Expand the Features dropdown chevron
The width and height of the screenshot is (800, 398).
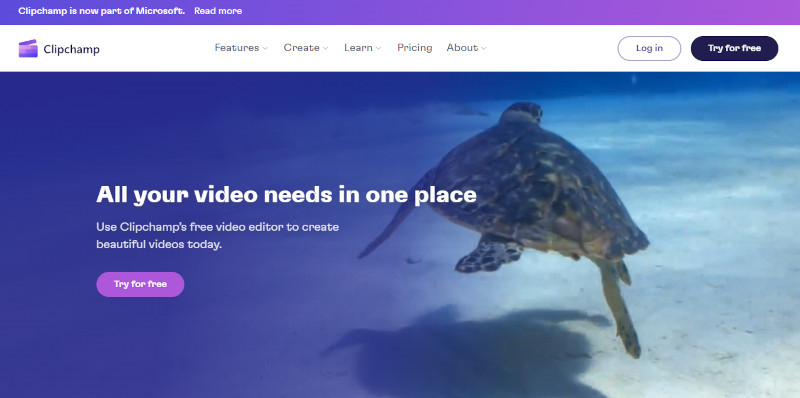[x=265, y=48]
